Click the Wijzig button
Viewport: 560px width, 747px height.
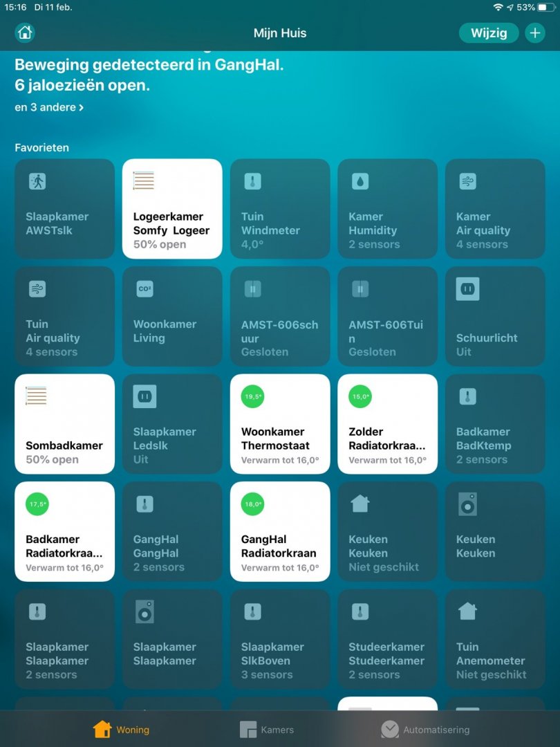tap(489, 33)
